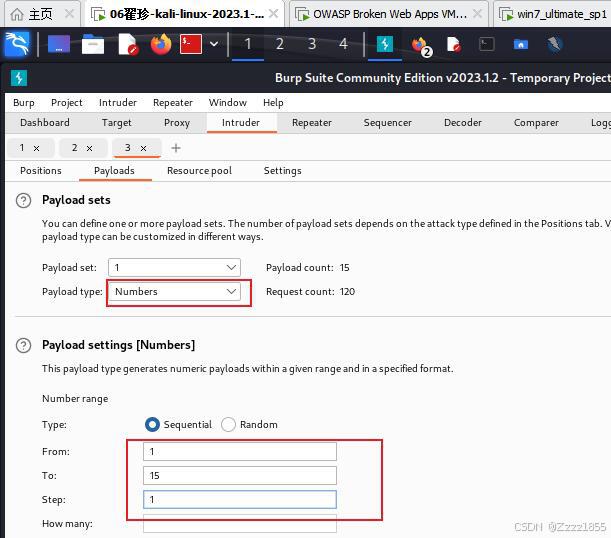611x538 pixels.
Task: Switch to workspace 2
Action: 280,44
